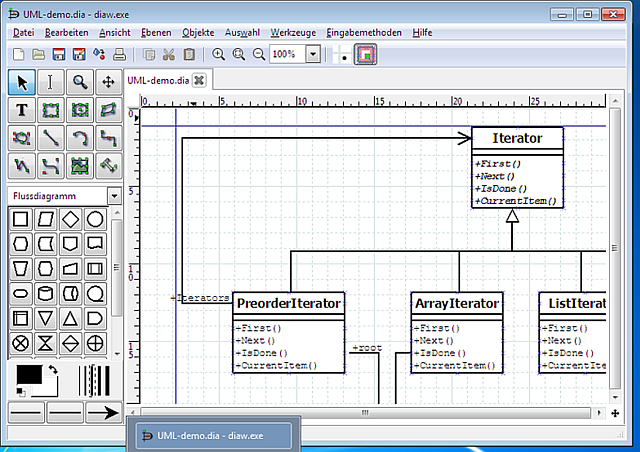Pick the Text edit cursor tool

pos(51,81)
